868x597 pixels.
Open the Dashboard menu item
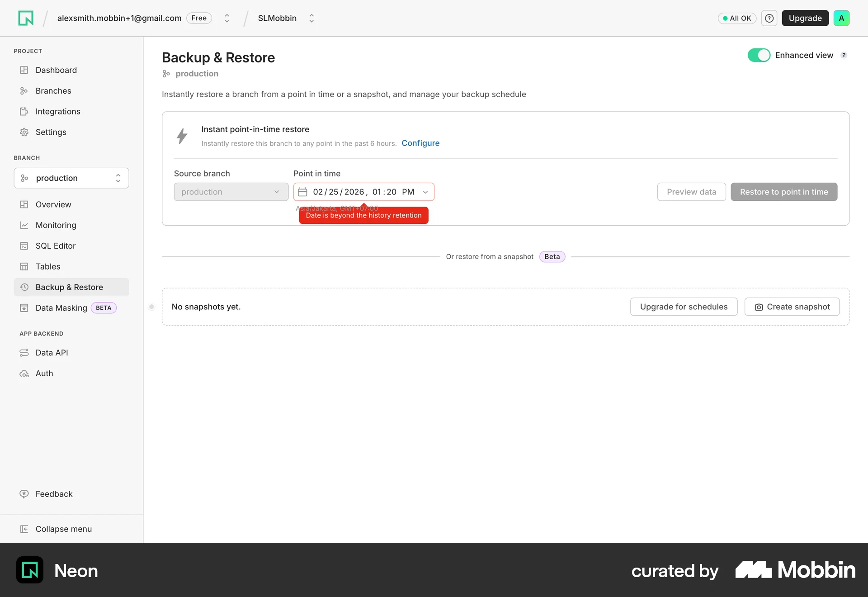point(71,70)
